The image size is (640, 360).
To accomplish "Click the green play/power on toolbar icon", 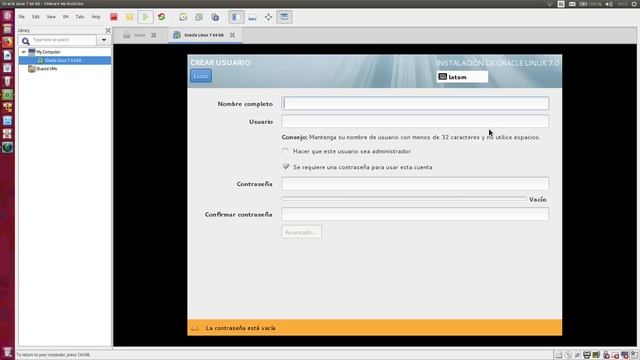I will click(x=145, y=17).
